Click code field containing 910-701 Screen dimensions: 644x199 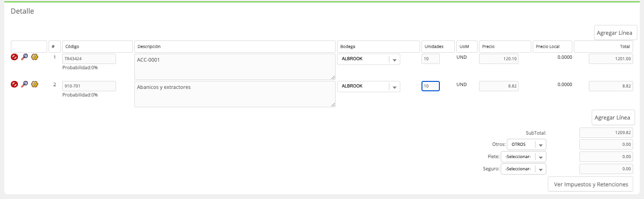click(89, 86)
